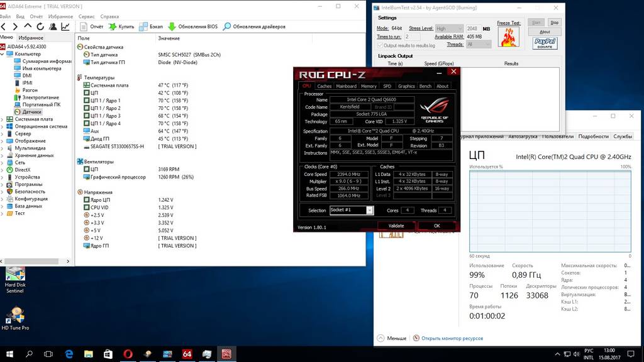The image size is (644, 362).
Task: Click Открыть монитор ресурсов link
Action: [x=452, y=338]
